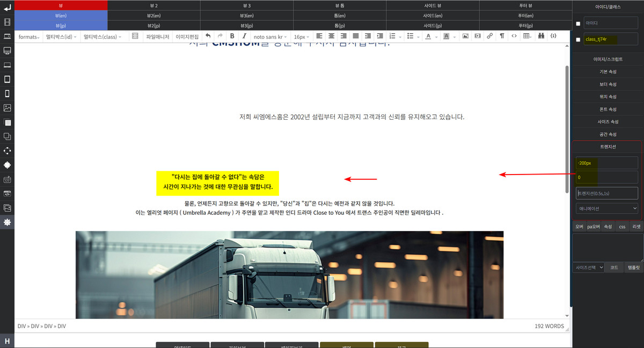Check the 아이디 checkbox
644x348 pixels.
(578, 24)
